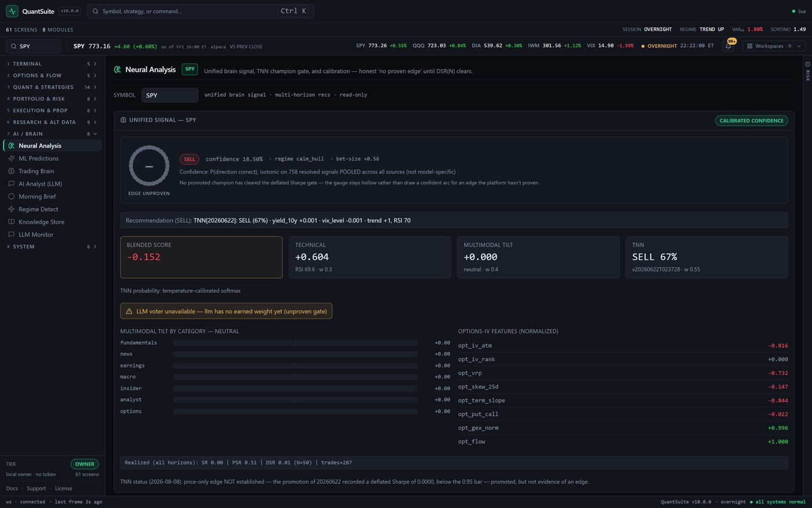This screenshot has width=812, height=508.
Task: Open the Regime Detect screen
Action: pos(52,209)
